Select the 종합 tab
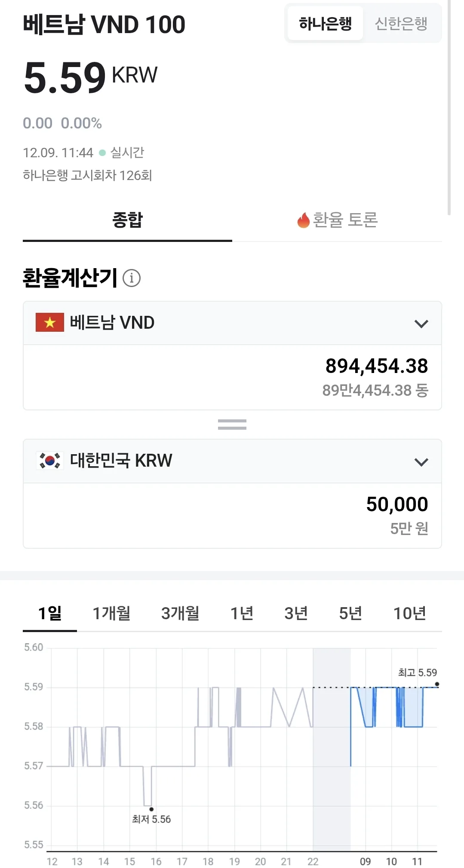The image size is (464, 868). pos(127,220)
